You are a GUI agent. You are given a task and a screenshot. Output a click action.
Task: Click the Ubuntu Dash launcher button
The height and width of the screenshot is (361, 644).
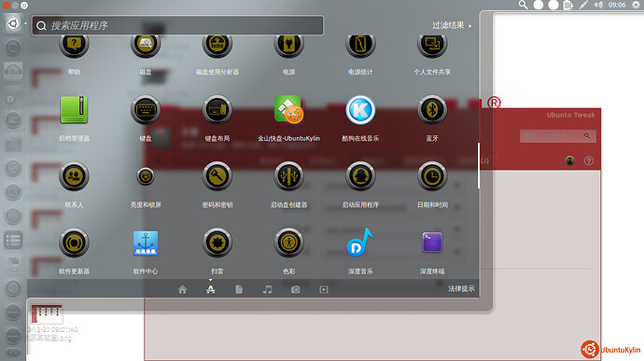point(13,23)
